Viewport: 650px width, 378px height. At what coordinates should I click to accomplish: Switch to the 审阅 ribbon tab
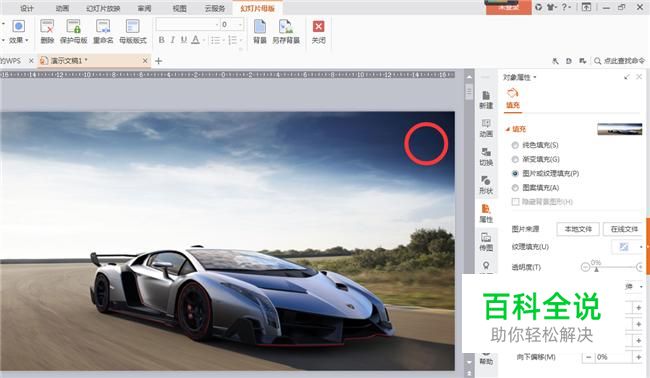tap(145, 8)
